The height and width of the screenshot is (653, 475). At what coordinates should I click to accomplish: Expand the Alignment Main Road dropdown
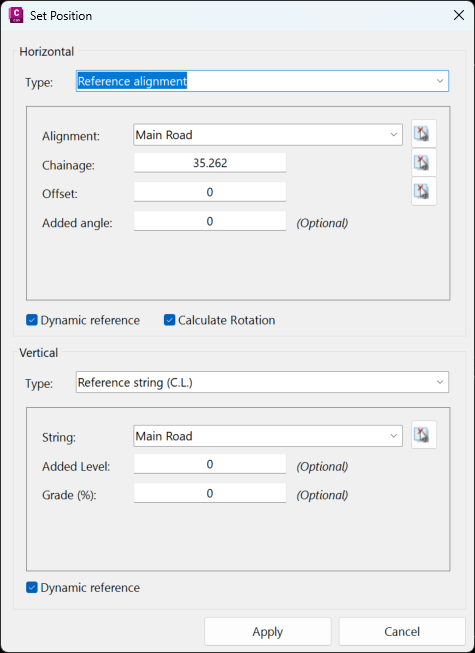268,135
